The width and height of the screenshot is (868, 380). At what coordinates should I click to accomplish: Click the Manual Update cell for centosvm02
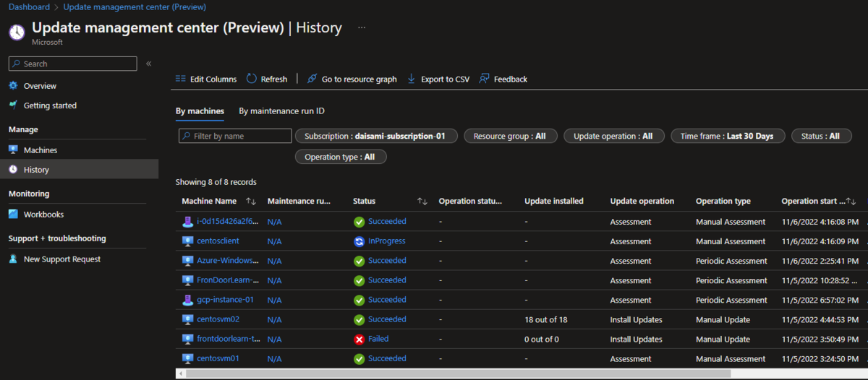(x=723, y=319)
